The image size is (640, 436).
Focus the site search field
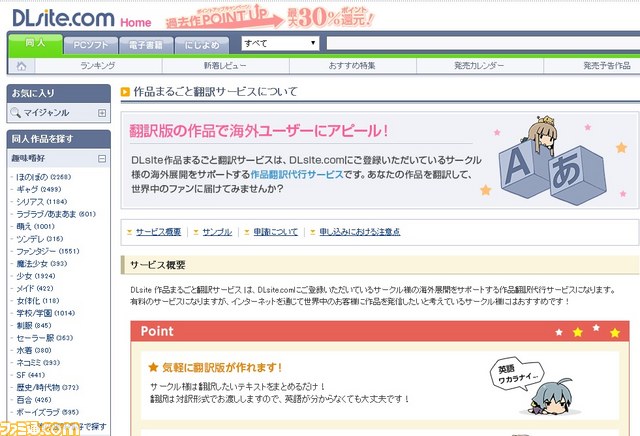tap(483, 43)
